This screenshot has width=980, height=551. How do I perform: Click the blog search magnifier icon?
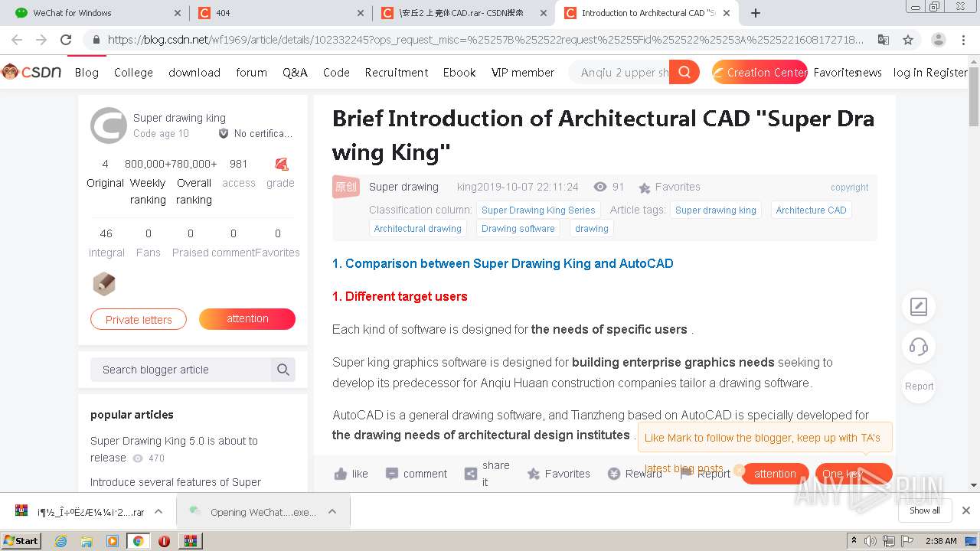283,370
